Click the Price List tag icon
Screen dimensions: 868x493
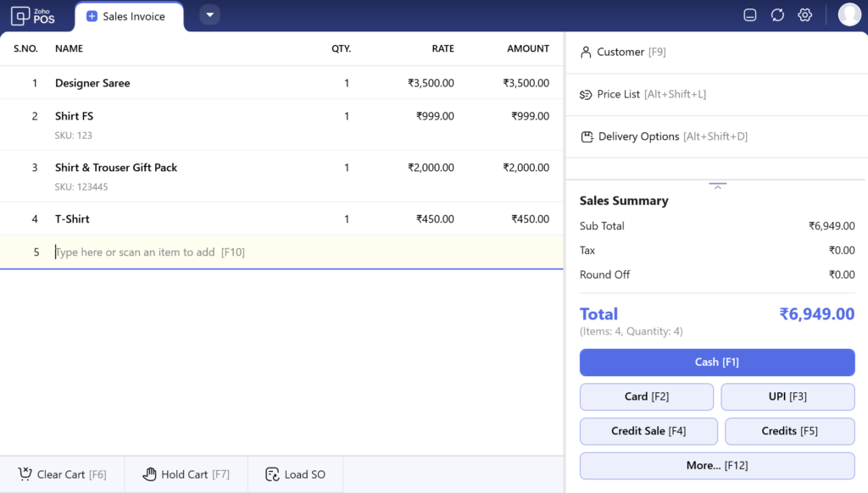(x=586, y=95)
